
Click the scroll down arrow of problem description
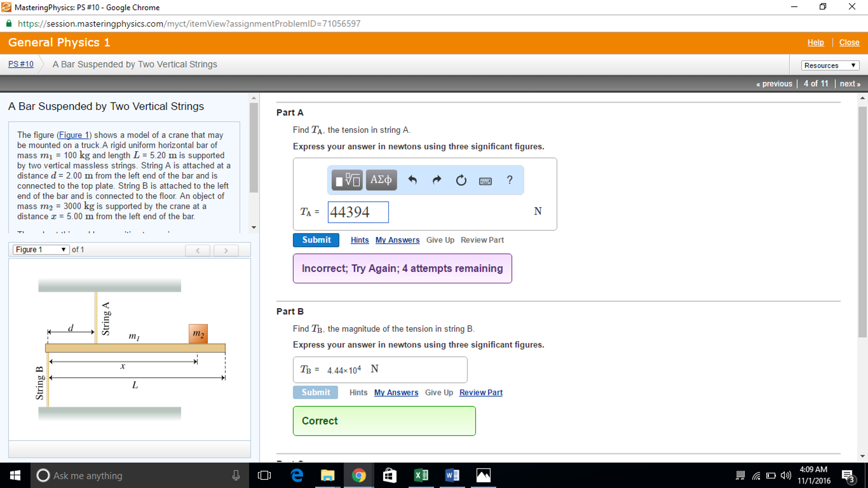pos(254,227)
